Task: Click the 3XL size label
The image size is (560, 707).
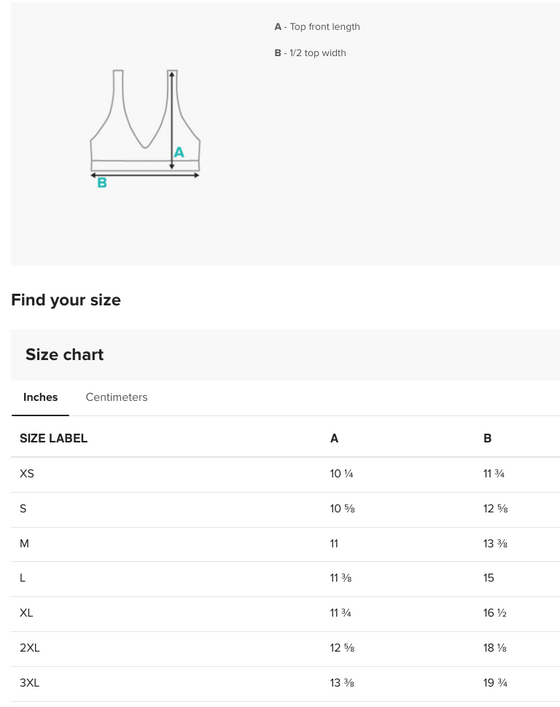Action: click(x=29, y=683)
